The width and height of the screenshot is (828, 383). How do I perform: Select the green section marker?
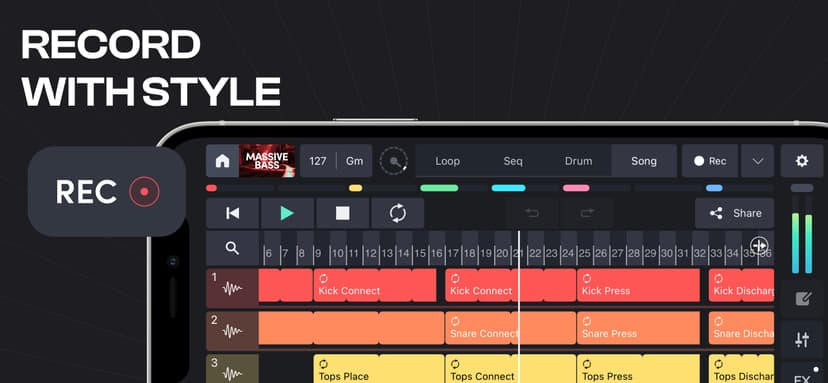tap(439, 188)
